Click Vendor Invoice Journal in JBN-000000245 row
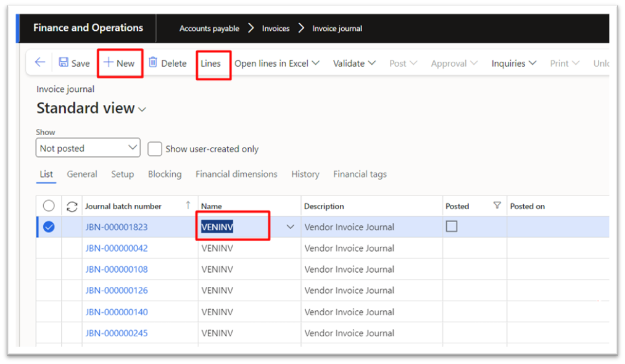The width and height of the screenshot is (625, 364). click(349, 333)
